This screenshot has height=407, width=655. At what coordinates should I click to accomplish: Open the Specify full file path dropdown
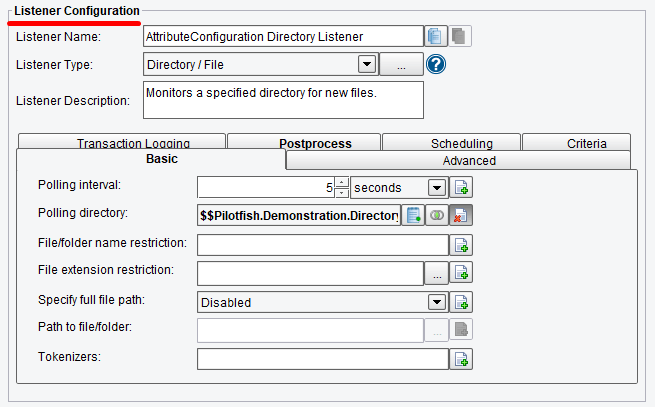[436, 302]
